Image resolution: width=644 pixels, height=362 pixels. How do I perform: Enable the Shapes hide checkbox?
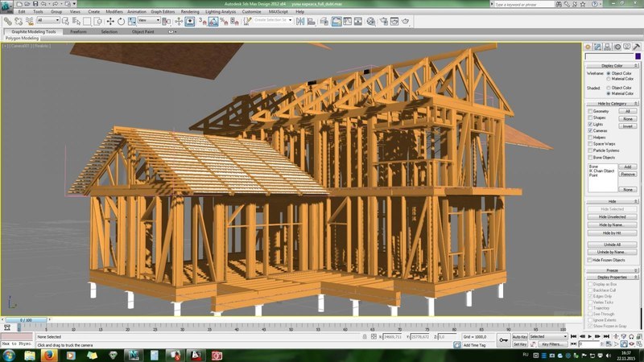coord(590,117)
